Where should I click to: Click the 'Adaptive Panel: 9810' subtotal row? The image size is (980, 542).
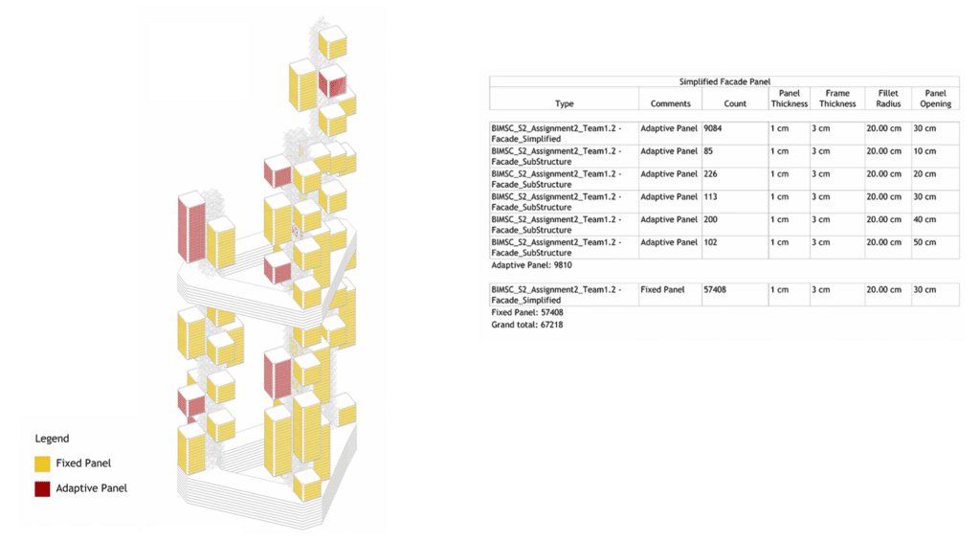point(531,265)
